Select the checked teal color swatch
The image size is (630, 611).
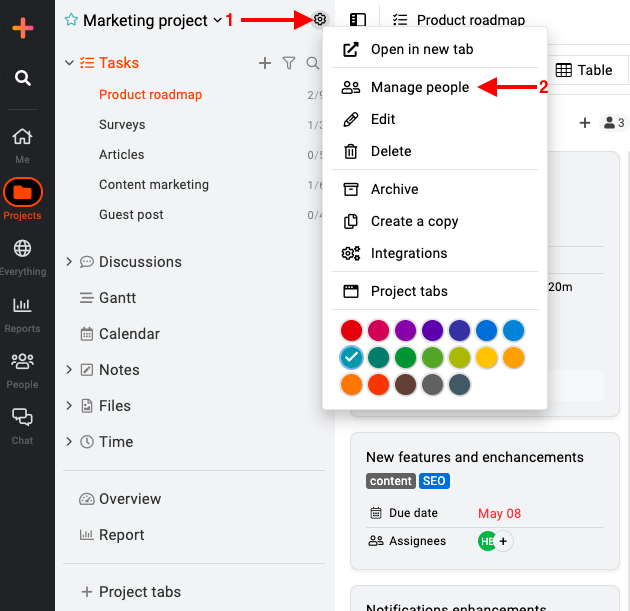point(351,357)
